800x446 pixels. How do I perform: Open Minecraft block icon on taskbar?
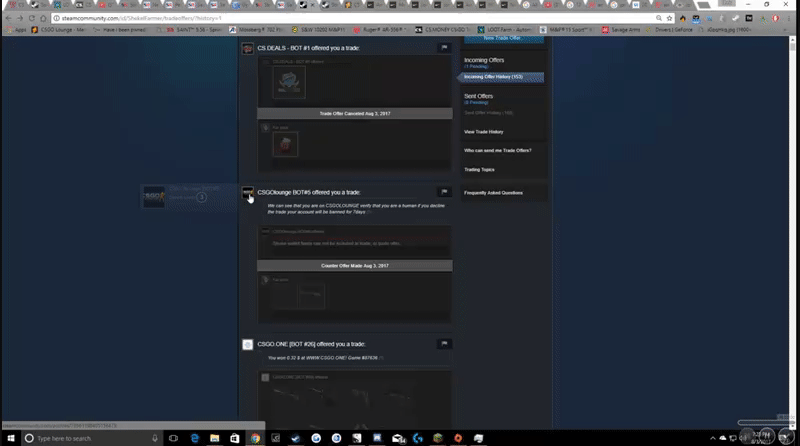click(x=438, y=438)
